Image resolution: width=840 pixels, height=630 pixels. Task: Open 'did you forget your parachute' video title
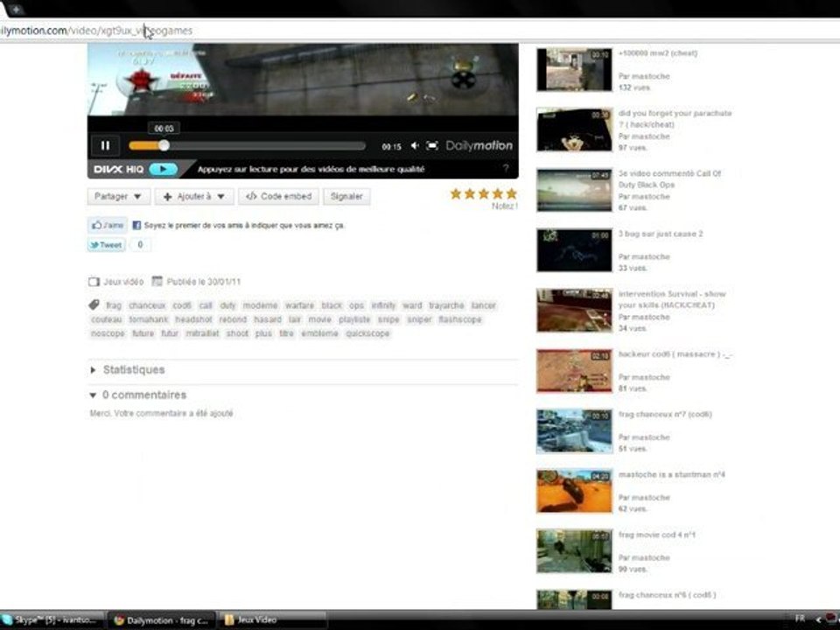[675, 119]
